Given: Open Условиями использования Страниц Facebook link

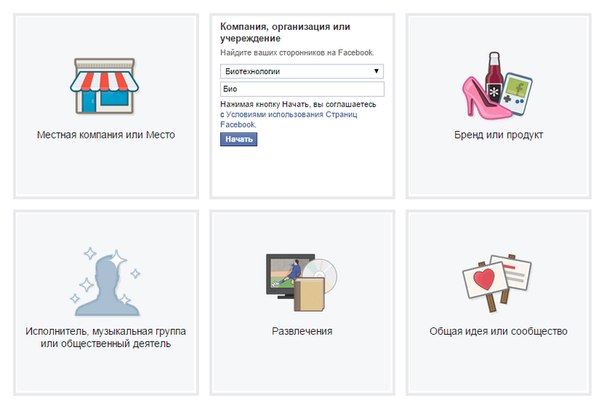Looking at the screenshot, I should pyautogui.click(x=289, y=119).
